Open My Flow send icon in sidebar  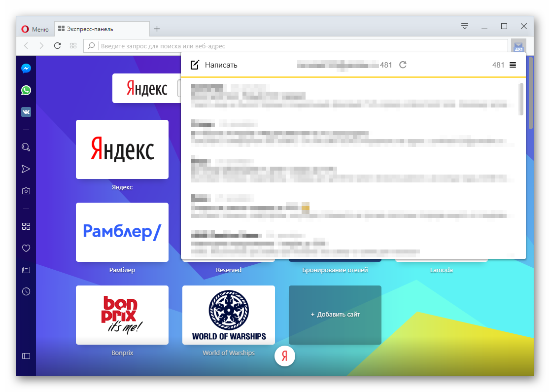(x=26, y=169)
